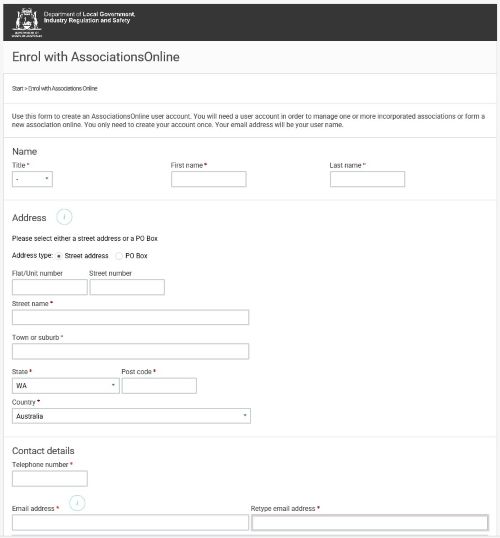Click the Department of Local Government header text
500x538 pixels.
pyautogui.click(x=89, y=17)
